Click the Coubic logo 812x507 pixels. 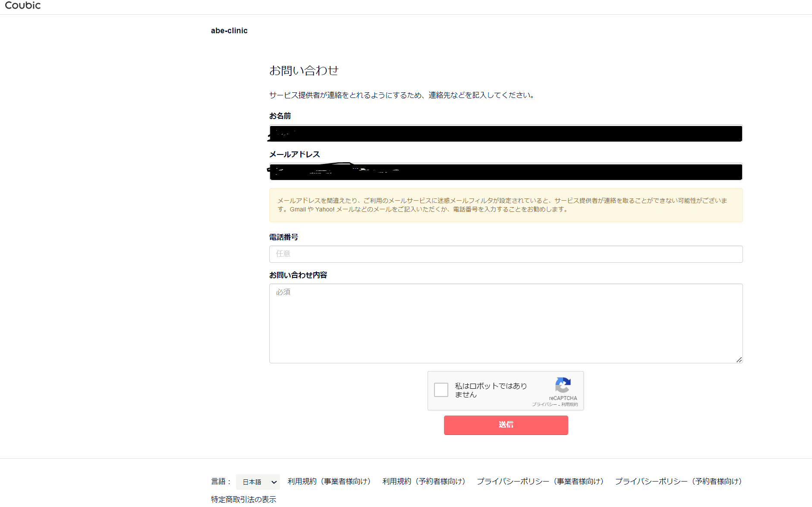pyautogui.click(x=23, y=5)
